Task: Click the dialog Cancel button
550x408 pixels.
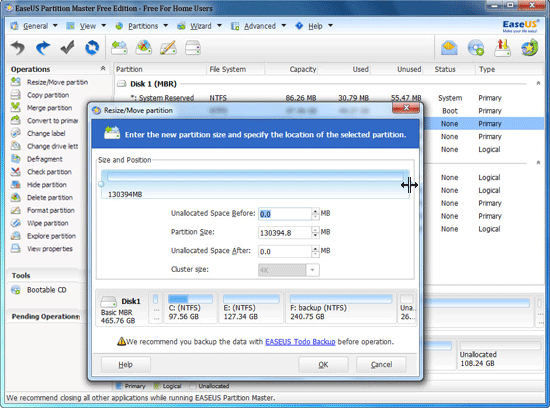Action: [381, 364]
